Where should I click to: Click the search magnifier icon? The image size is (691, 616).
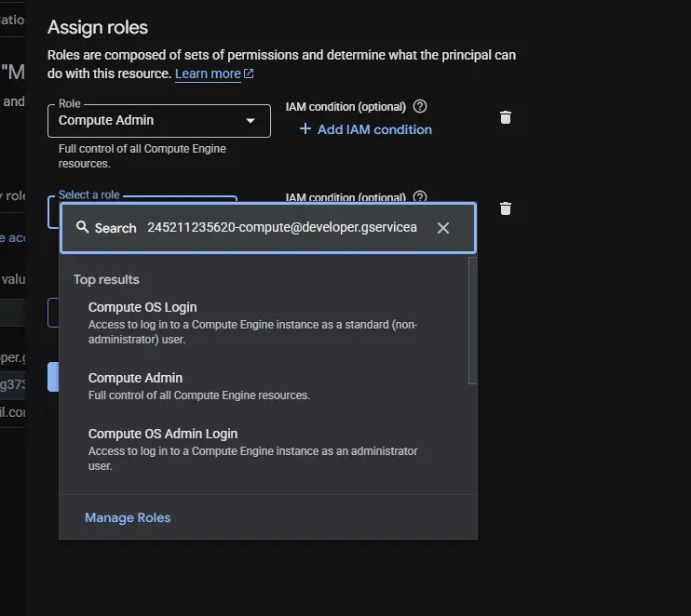click(82, 227)
